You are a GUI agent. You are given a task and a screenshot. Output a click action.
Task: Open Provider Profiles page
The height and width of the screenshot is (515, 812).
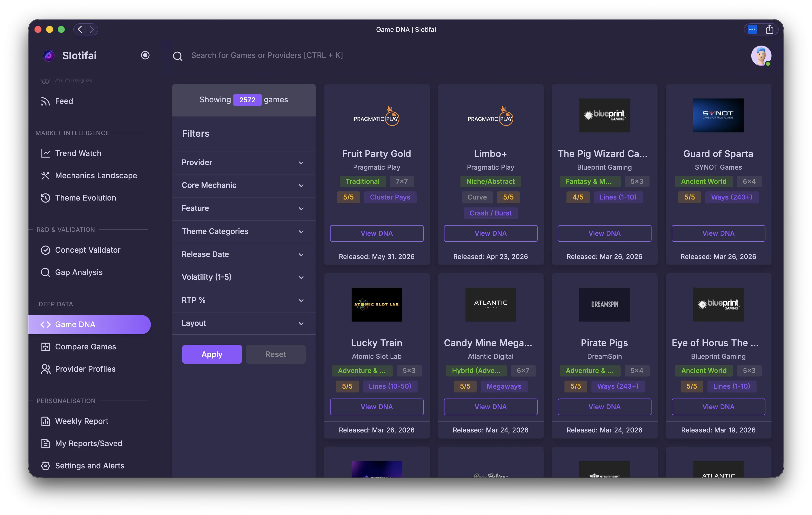coord(89,369)
